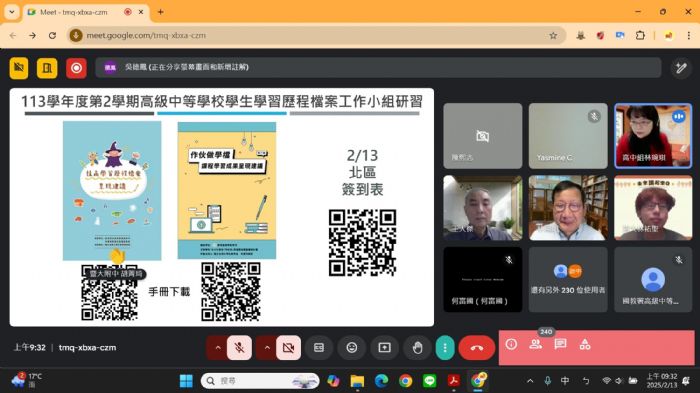
Task: Bookmark this page with the star
Action: coord(553,35)
